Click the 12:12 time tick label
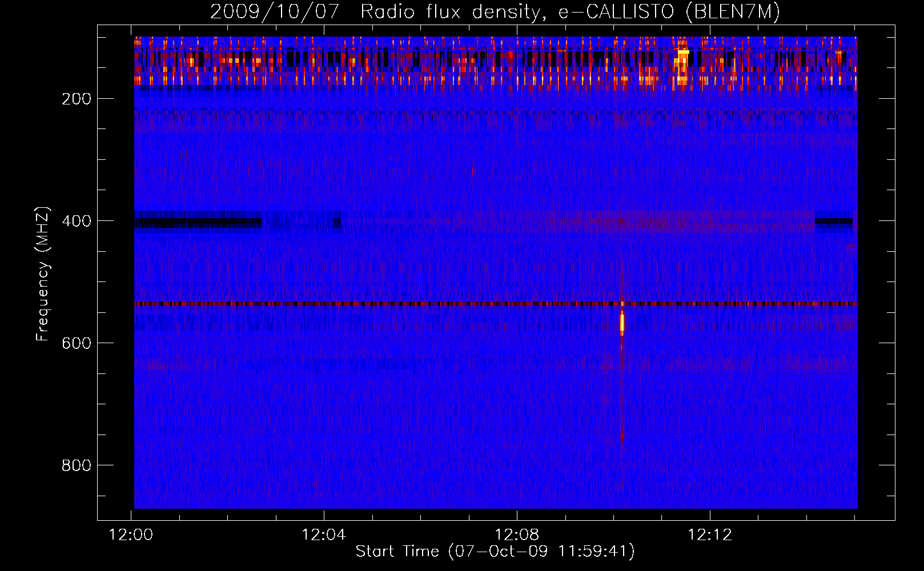Image resolution: width=924 pixels, height=571 pixels. [x=710, y=535]
